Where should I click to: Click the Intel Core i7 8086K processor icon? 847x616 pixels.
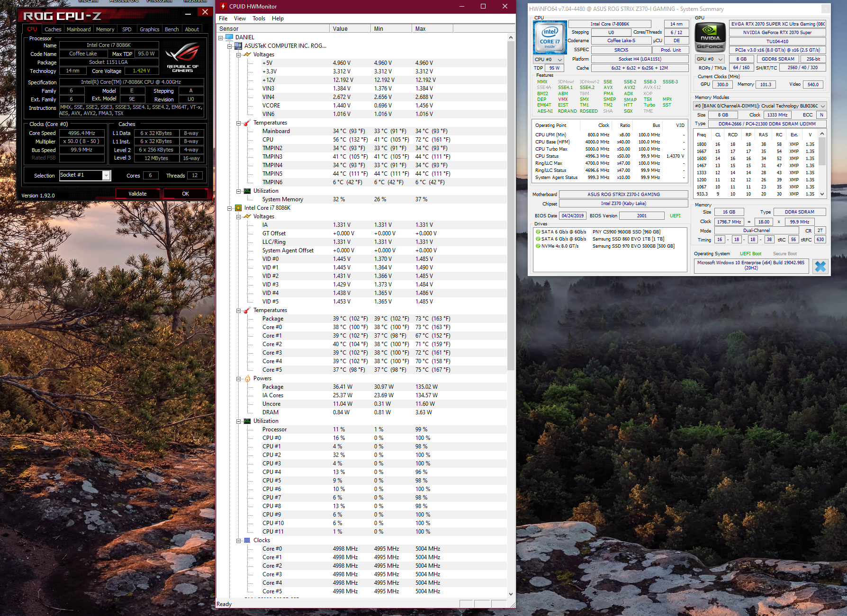pos(238,208)
